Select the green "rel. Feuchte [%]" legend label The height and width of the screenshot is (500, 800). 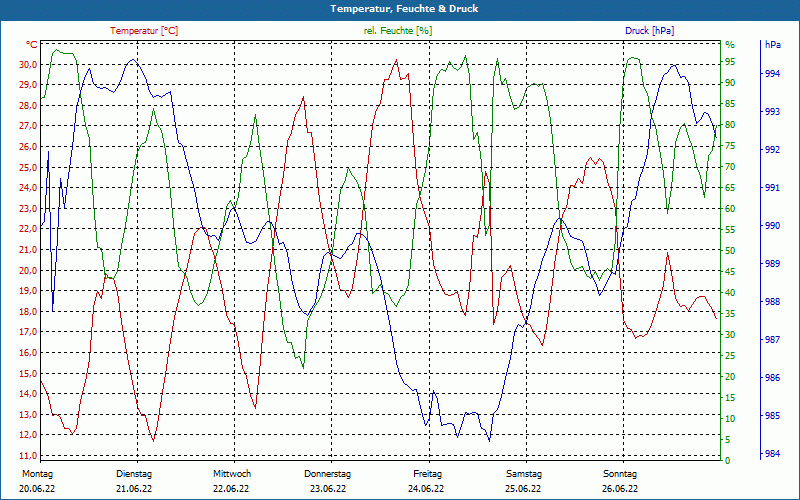(x=397, y=31)
